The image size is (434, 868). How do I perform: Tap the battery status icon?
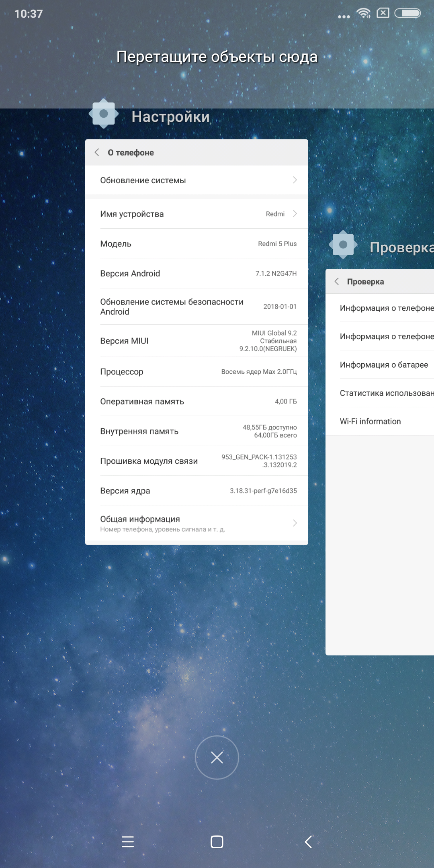[407, 13]
